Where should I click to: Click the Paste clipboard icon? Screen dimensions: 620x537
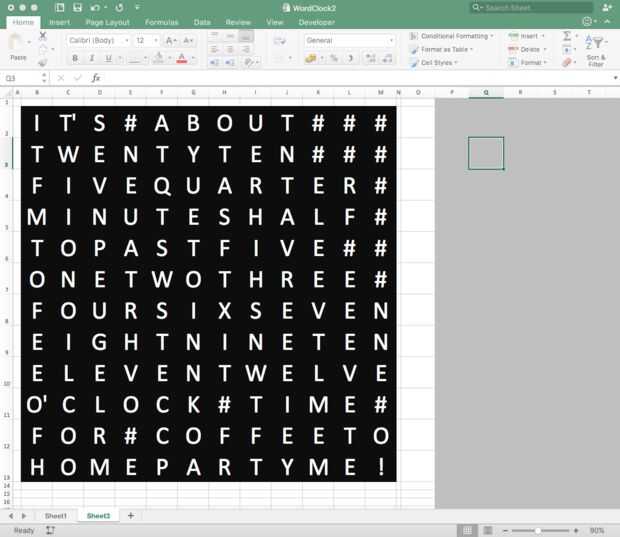click(17, 42)
